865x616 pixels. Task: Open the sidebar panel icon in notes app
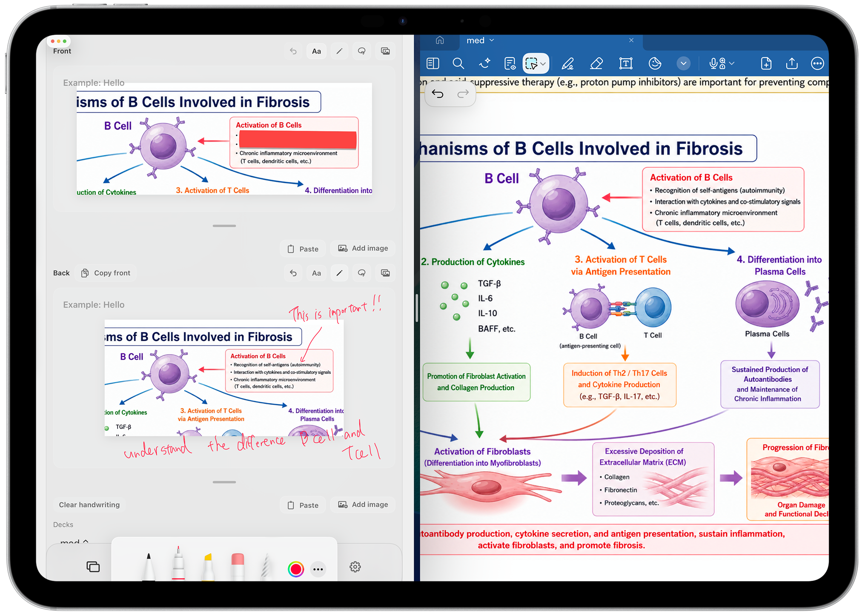coord(432,63)
